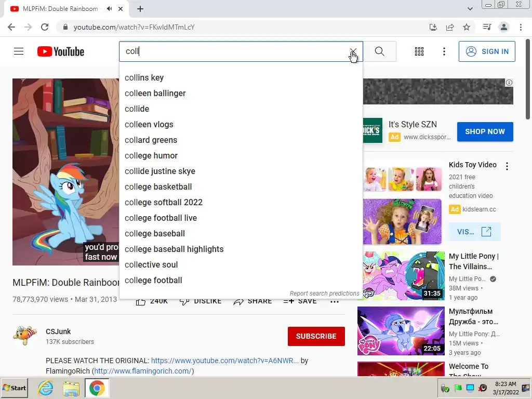The height and width of the screenshot is (399, 532).
Task: Click the SIGN IN button
Action: pos(487,51)
